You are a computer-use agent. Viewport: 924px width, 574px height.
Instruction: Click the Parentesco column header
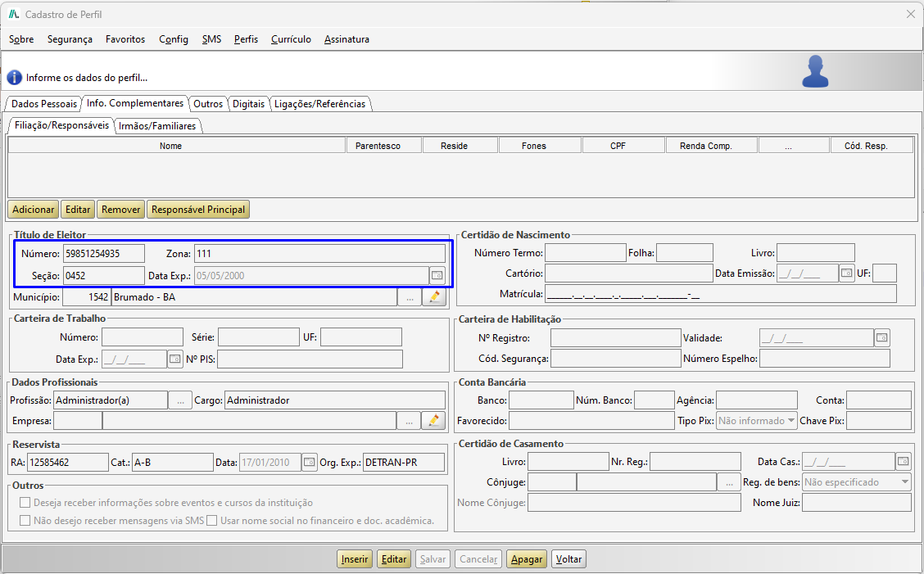coord(384,146)
